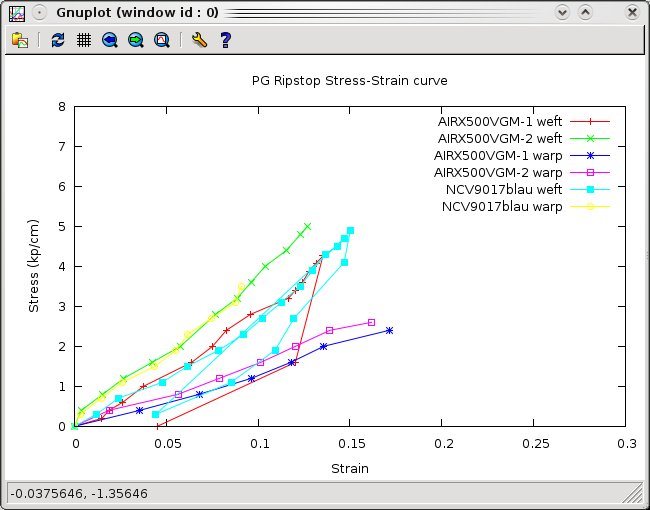The height and width of the screenshot is (510, 650).
Task: Maximize the Gnuplot window
Action: 585,12
